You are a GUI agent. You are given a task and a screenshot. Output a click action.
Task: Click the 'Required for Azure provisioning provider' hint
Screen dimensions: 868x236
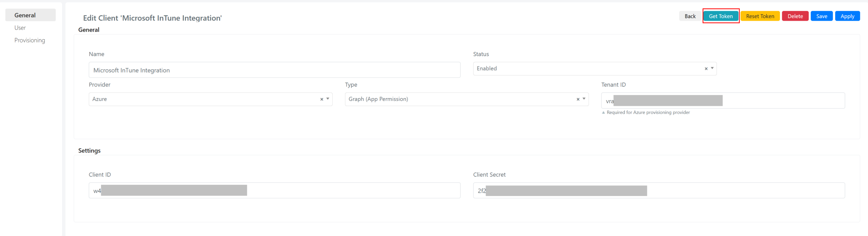point(648,112)
